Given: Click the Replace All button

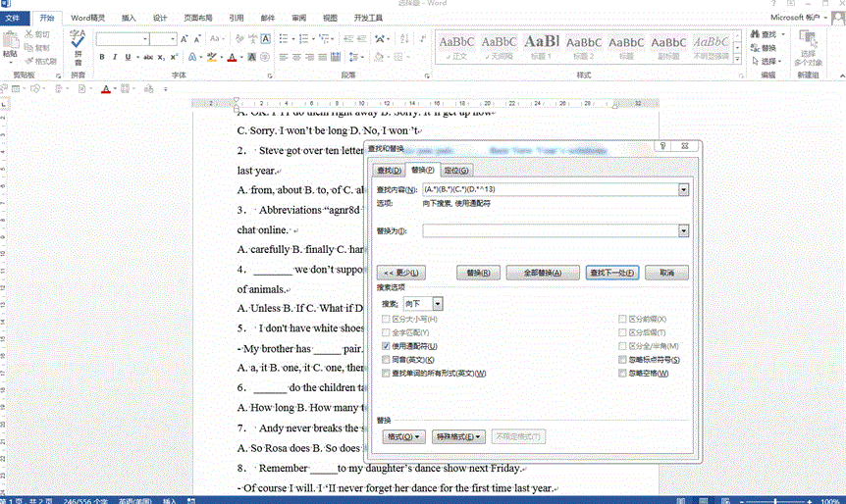Looking at the screenshot, I should click(542, 273).
